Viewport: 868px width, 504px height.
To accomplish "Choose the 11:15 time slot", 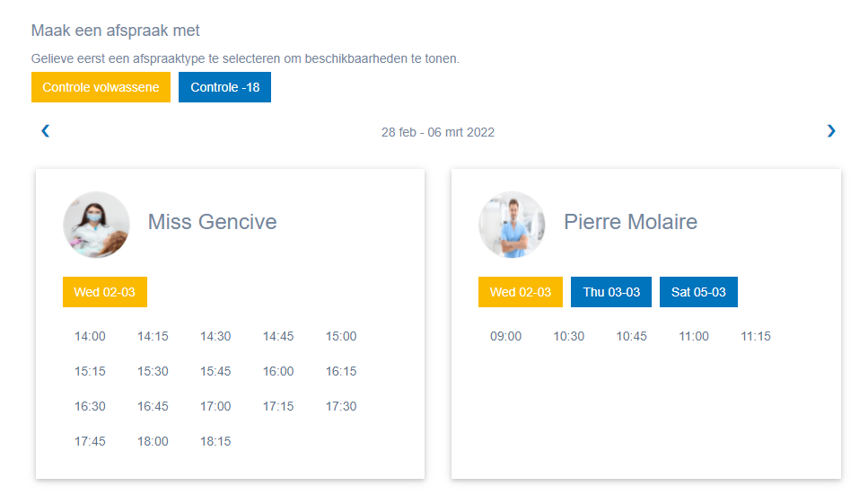I will pos(756,336).
